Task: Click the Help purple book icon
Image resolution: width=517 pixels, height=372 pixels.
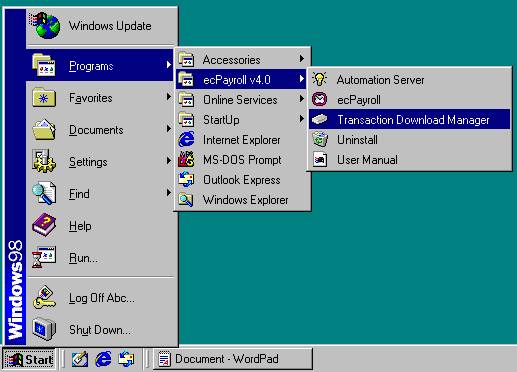Action: pyautogui.click(x=44, y=225)
